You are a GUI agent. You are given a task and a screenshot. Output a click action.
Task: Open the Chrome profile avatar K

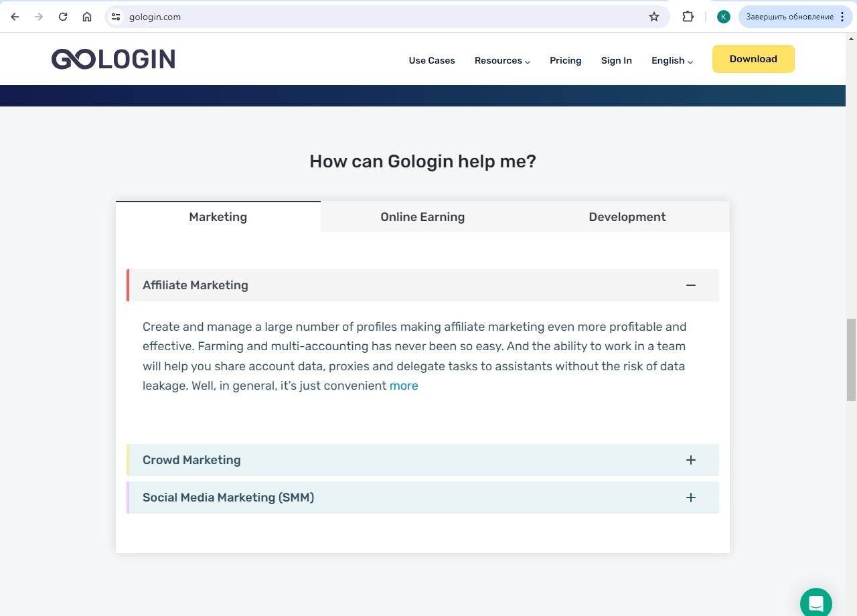tap(723, 17)
